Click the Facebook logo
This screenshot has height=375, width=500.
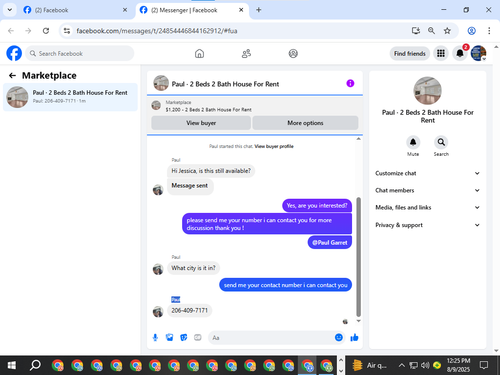pos(14,53)
